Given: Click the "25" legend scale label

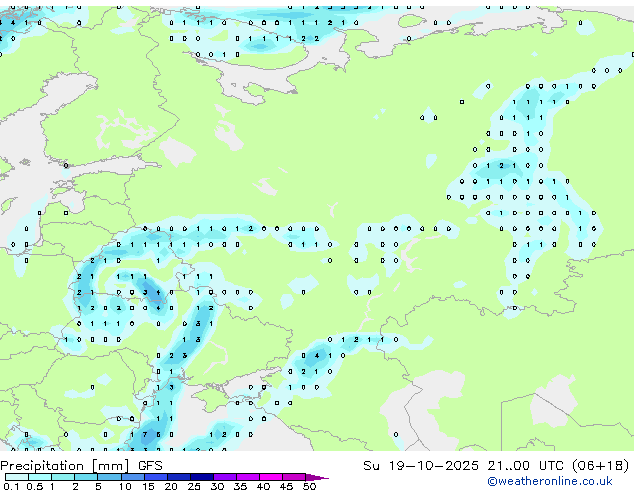Looking at the screenshot, I should (194, 486).
